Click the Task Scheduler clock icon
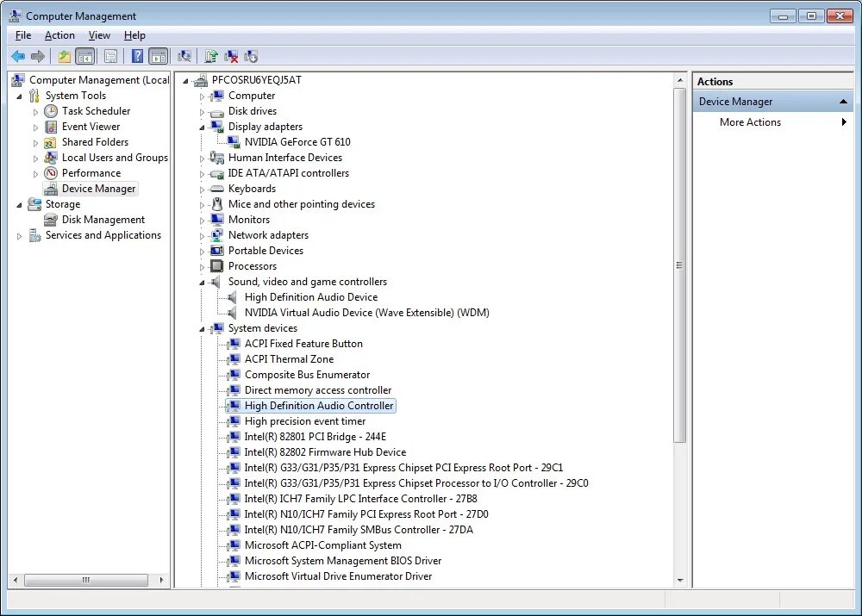The width and height of the screenshot is (862, 616). click(x=51, y=111)
